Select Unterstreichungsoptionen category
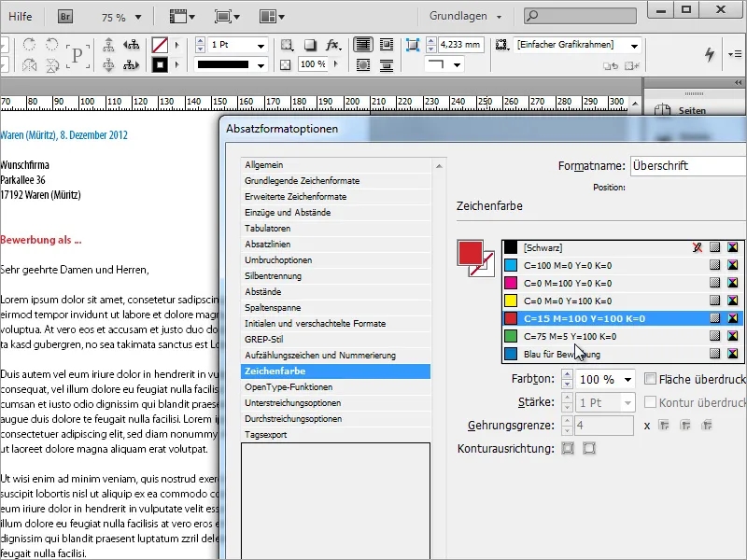Screen dimensions: 747x560 [x=336, y=403]
